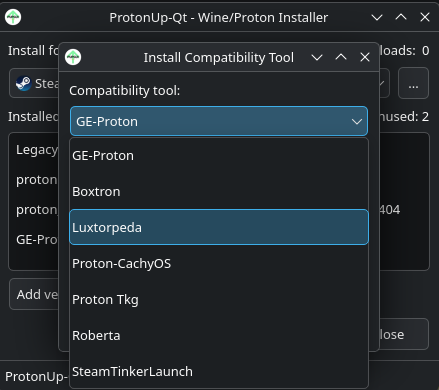Select the Legacy entry in installed list
The width and height of the screenshot is (439, 390).
coord(37,150)
